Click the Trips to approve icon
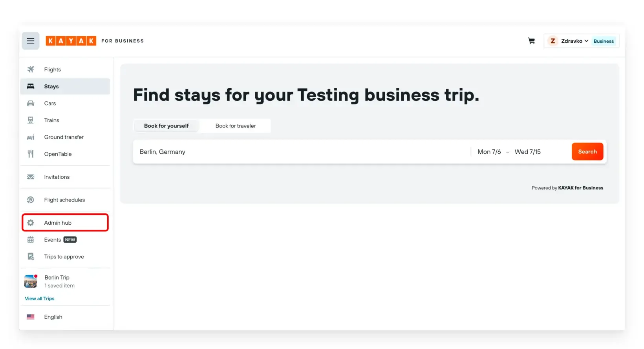The height and width of the screenshot is (349, 644). tap(31, 256)
